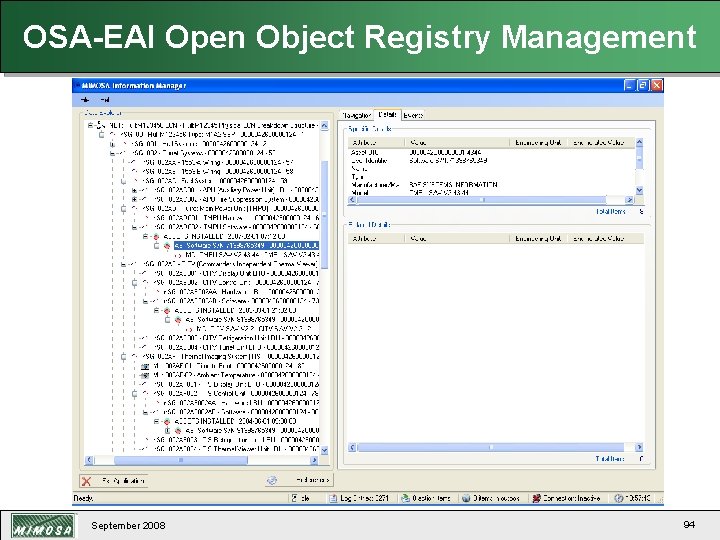Image resolution: width=720 pixels, height=540 pixels.
Task: Toggle the Thermal Imaging System node expander
Action: pyautogui.click(x=124, y=357)
